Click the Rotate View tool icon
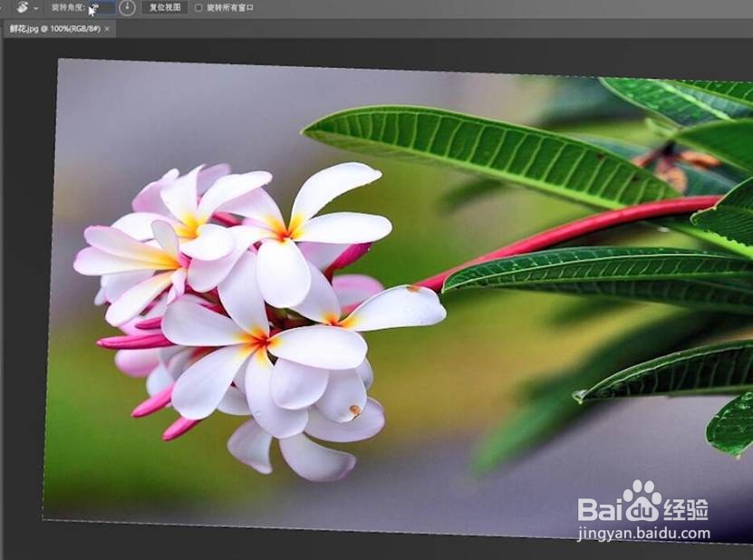753x560 pixels. pos(23,7)
